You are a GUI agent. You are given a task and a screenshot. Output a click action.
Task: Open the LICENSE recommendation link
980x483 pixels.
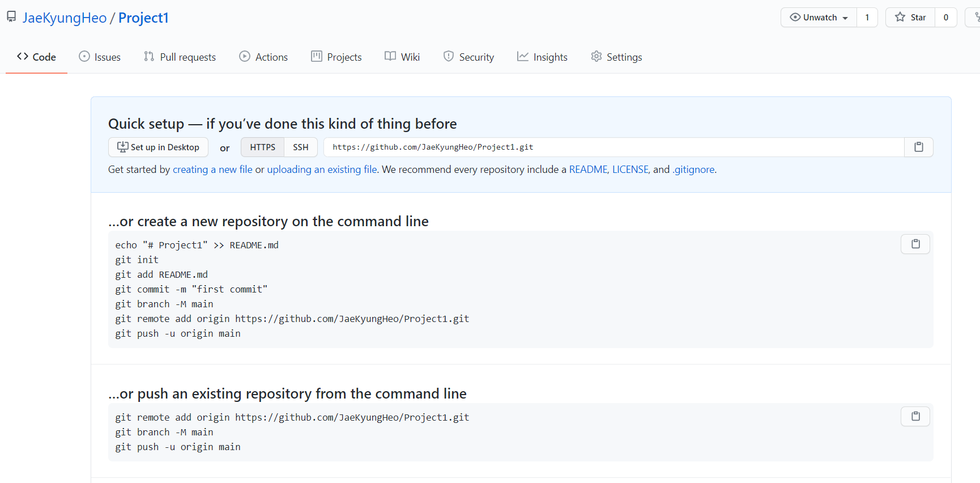[630, 170]
